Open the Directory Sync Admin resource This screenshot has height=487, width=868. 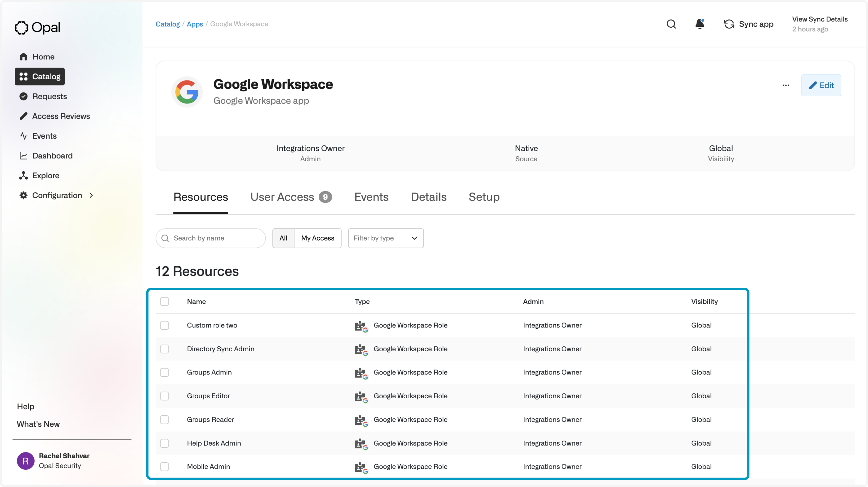click(220, 349)
